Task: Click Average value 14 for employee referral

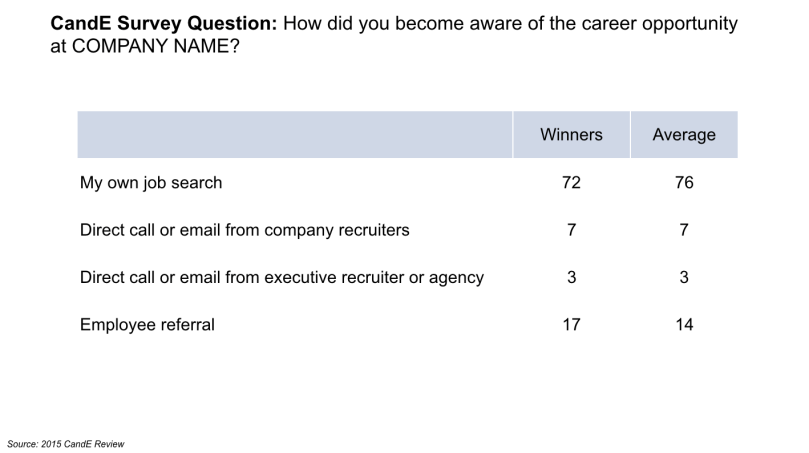Action: pyautogui.click(x=684, y=325)
